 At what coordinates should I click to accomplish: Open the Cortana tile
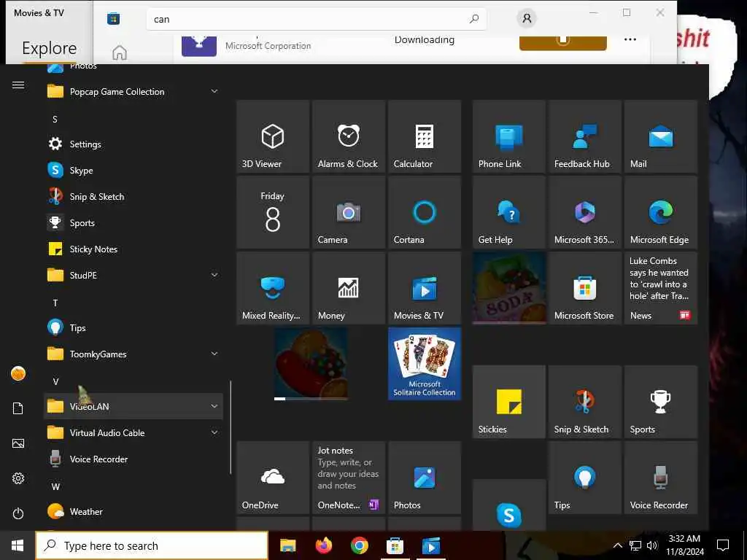(425, 212)
